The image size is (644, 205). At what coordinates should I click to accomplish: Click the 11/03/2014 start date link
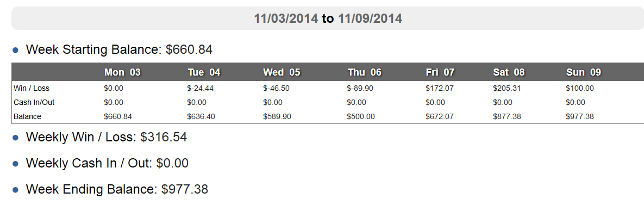point(286,18)
